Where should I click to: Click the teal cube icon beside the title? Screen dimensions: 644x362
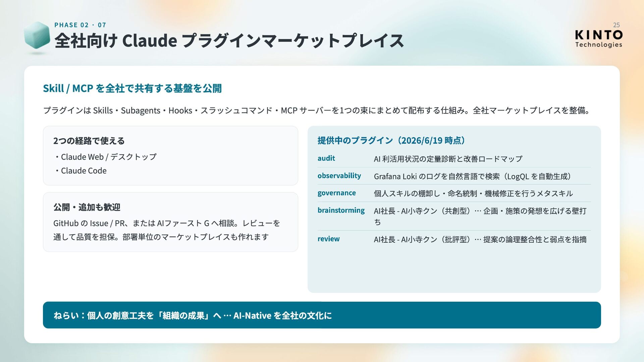[37, 36]
